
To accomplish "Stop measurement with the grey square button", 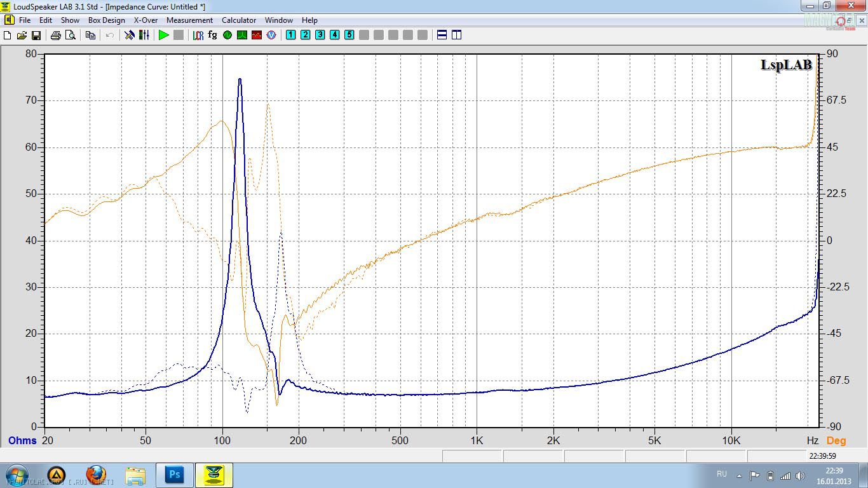I will 179,35.
